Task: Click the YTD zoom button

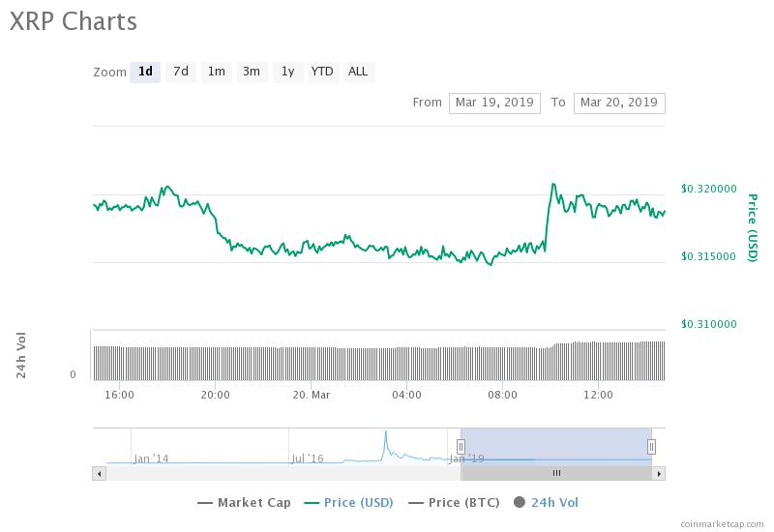Action: tap(322, 72)
